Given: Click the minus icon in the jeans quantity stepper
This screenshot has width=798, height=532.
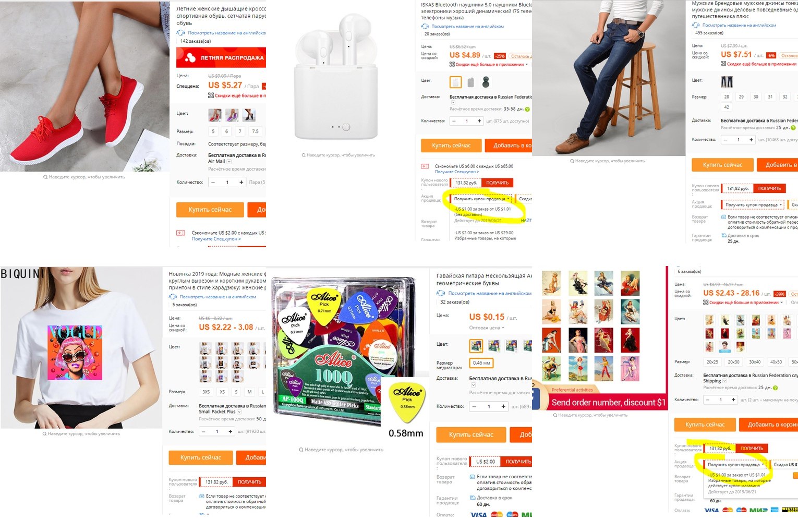Looking at the screenshot, I should click(x=726, y=140).
